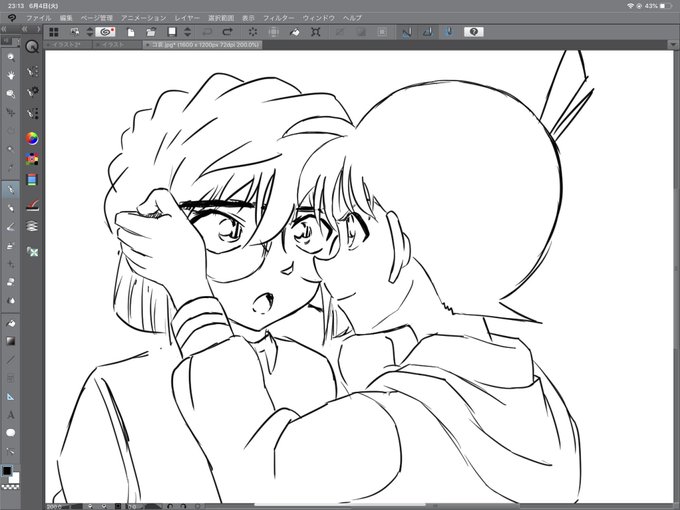
Task: Open the フィルター menu
Action: tap(278, 18)
